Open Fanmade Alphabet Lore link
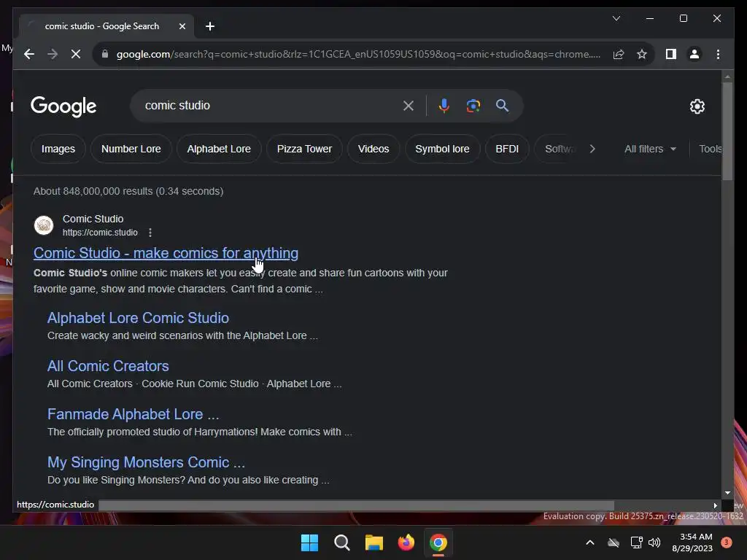Viewport: 747px width, 560px height. (x=133, y=414)
